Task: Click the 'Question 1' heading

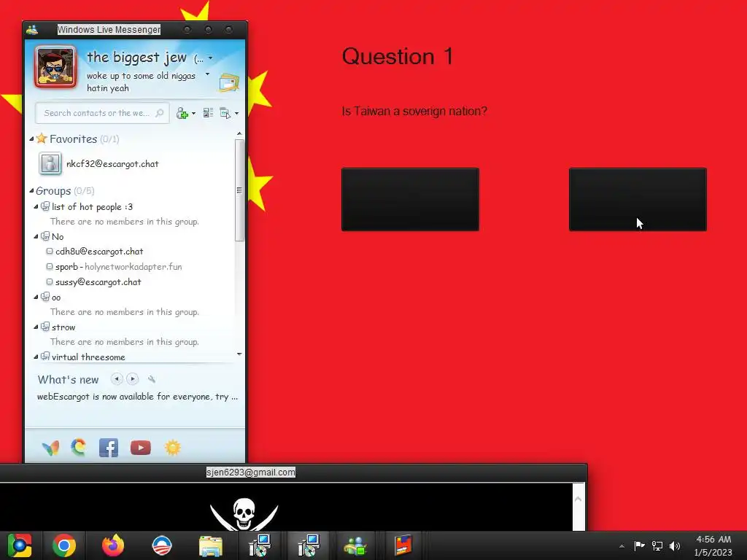Action: tap(398, 57)
